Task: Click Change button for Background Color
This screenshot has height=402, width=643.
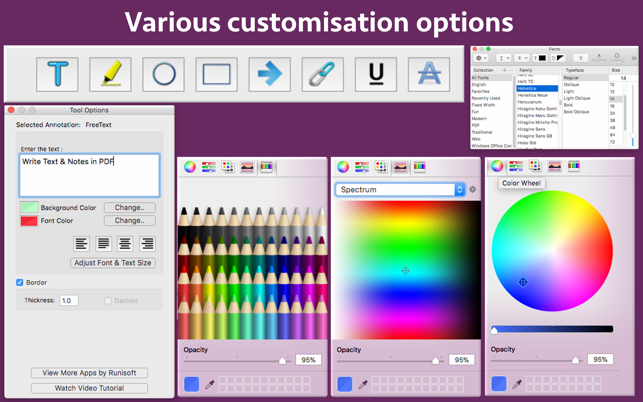Action: (x=129, y=208)
